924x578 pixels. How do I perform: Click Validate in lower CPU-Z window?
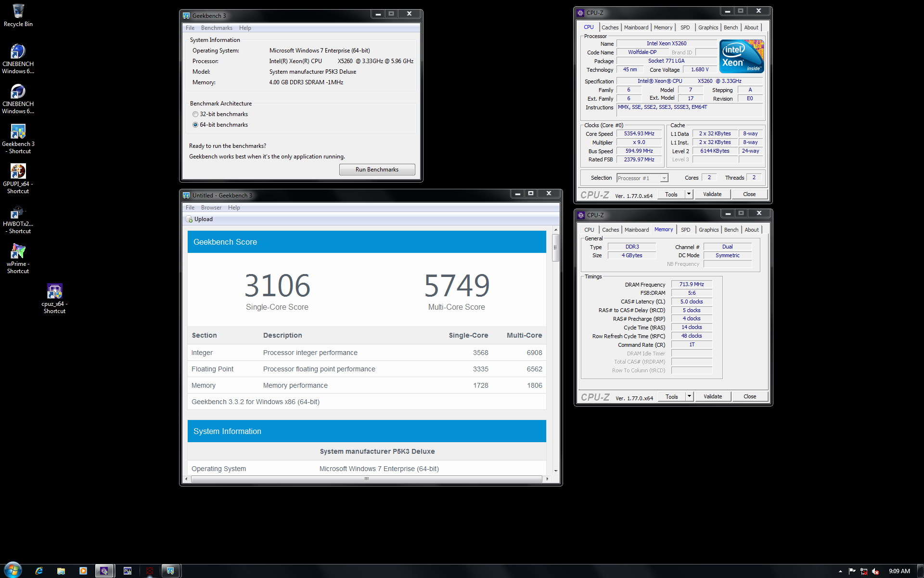pos(713,396)
